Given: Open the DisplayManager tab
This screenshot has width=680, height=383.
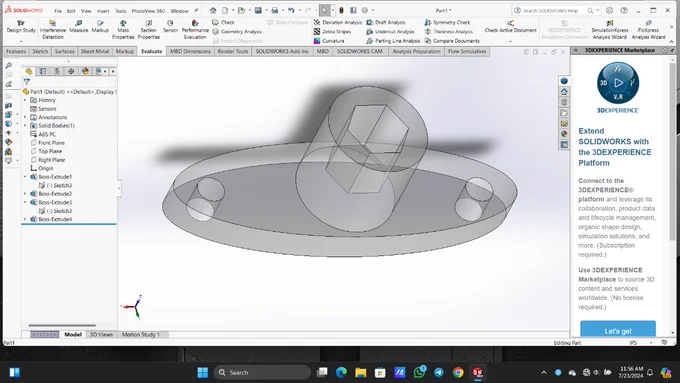Looking at the screenshot, I should pyautogui.click(x=85, y=71).
